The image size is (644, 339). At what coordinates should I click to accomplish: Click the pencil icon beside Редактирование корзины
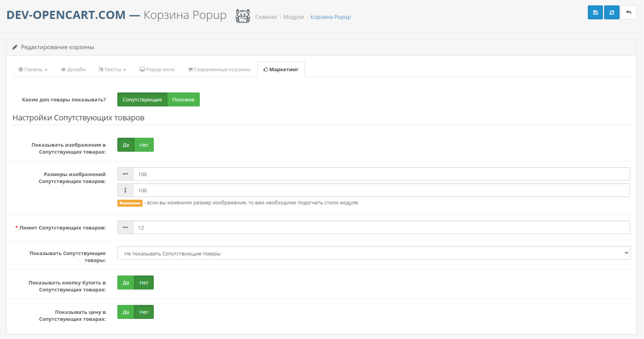coord(15,47)
